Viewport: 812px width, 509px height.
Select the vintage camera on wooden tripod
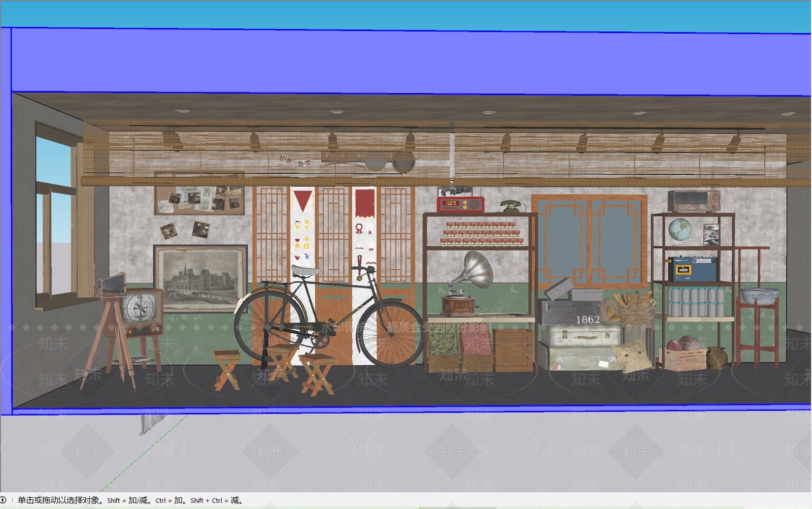[x=114, y=330]
